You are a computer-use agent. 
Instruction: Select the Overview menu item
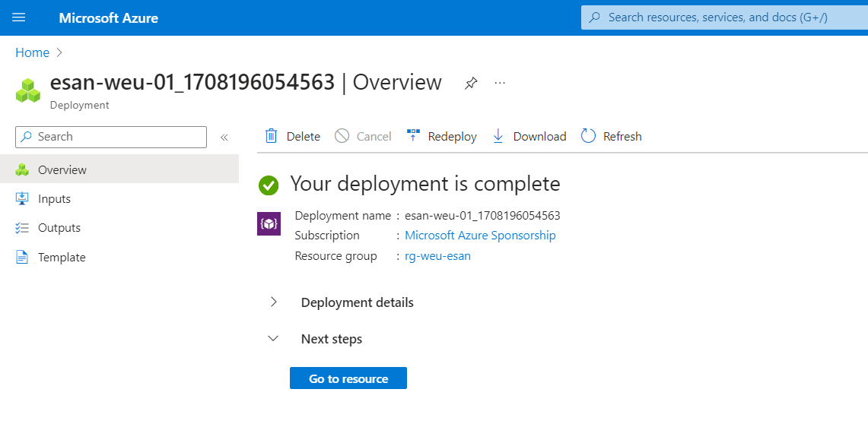tap(119, 169)
